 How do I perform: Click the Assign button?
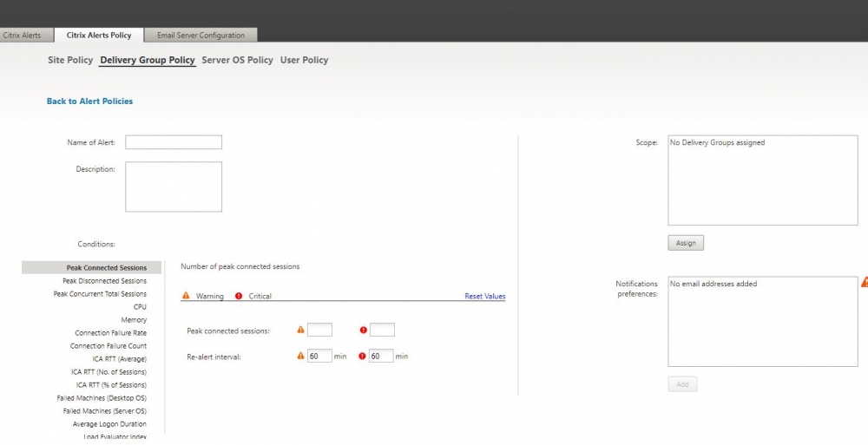686,243
